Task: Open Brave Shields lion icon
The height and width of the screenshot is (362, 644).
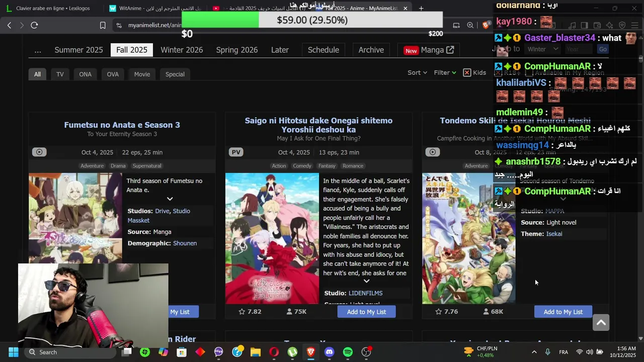Action: click(x=486, y=25)
